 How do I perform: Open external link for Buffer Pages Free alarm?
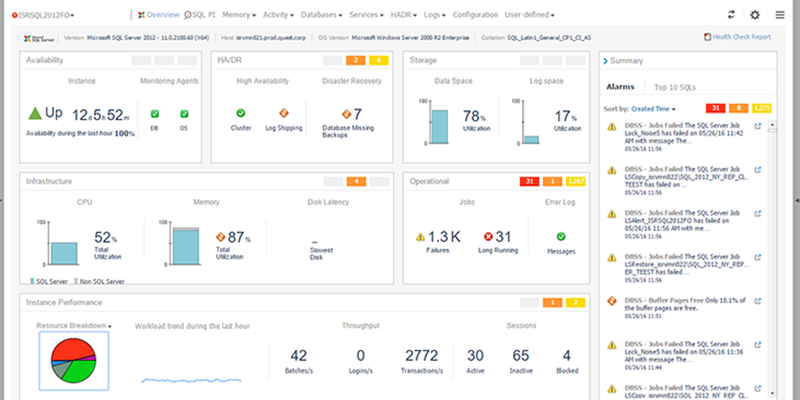coord(758,301)
